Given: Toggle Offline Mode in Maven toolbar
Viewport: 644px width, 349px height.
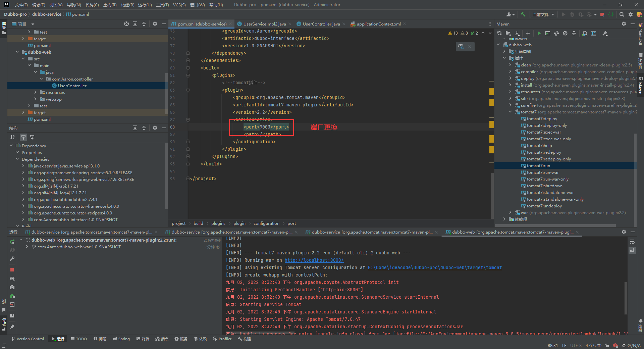Looking at the screenshot, I should [556, 33].
